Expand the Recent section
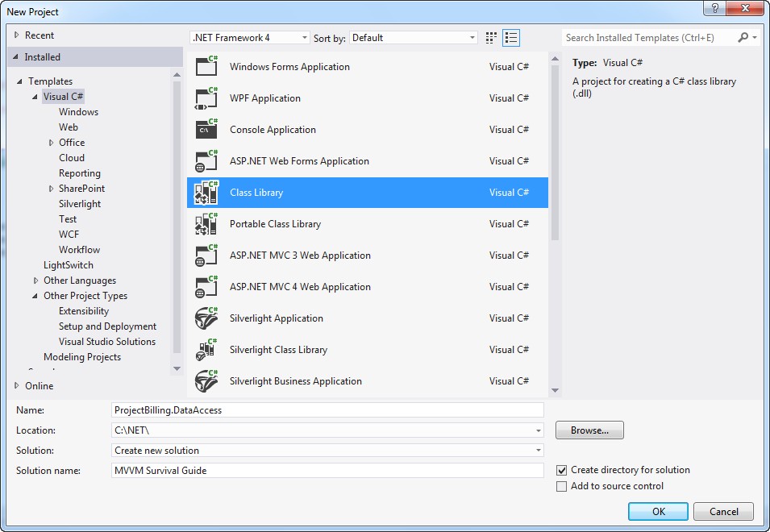This screenshot has width=770, height=532. (17, 35)
